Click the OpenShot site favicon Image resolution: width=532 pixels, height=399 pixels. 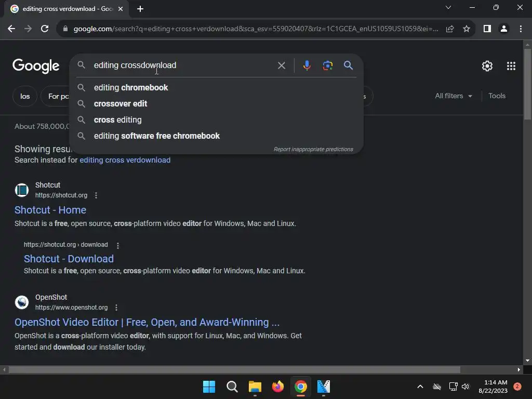click(22, 302)
